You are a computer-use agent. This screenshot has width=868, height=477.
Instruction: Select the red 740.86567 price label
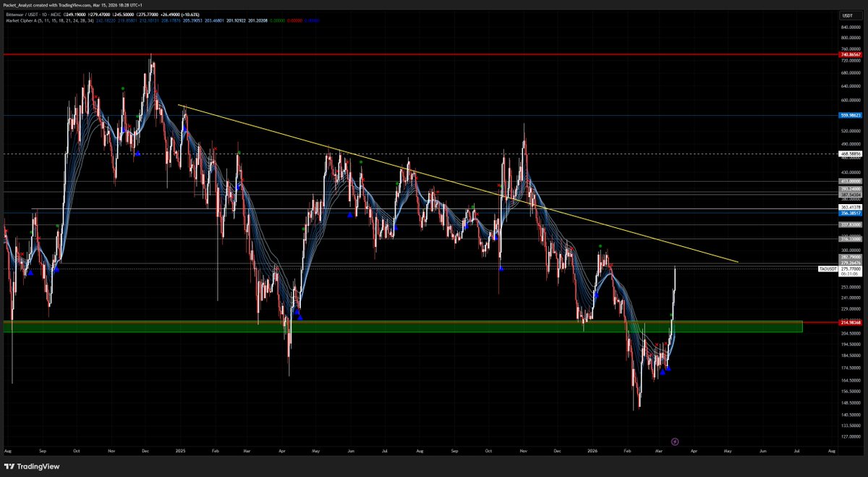coord(850,54)
